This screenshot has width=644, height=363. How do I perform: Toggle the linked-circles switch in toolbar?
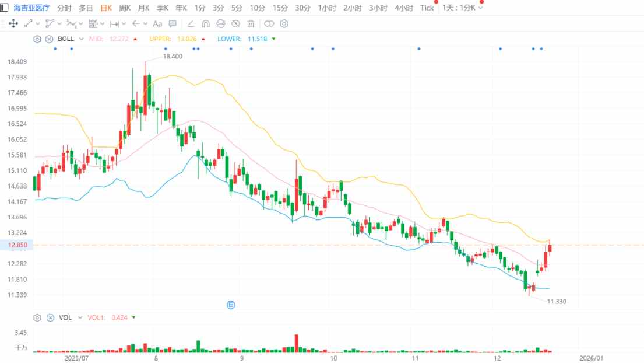tap(269, 24)
